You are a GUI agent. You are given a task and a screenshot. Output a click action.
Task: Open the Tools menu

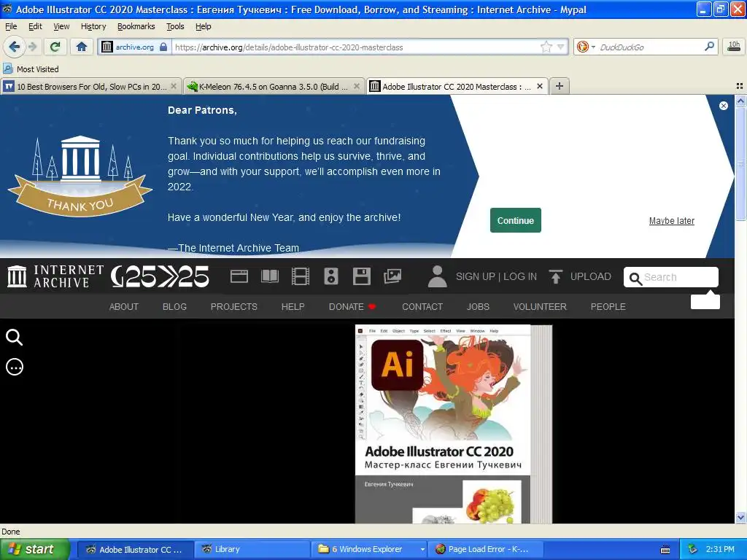click(175, 26)
